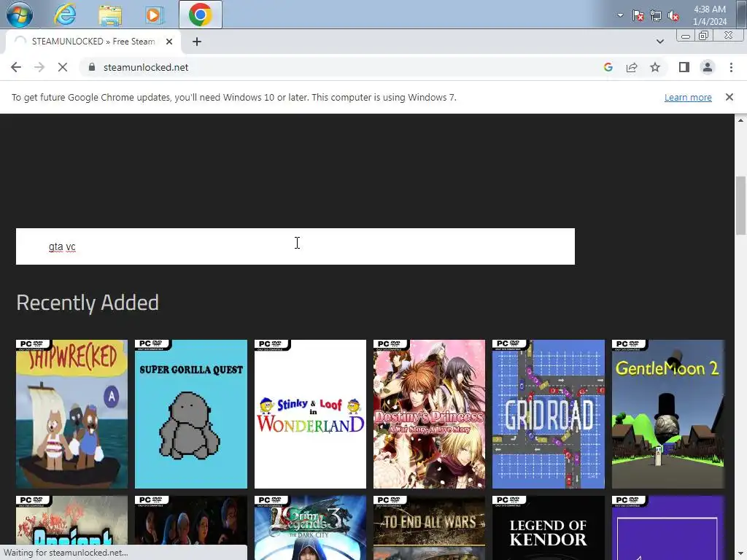Share this page icon
The height and width of the screenshot is (560, 747).
pos(632,67)
